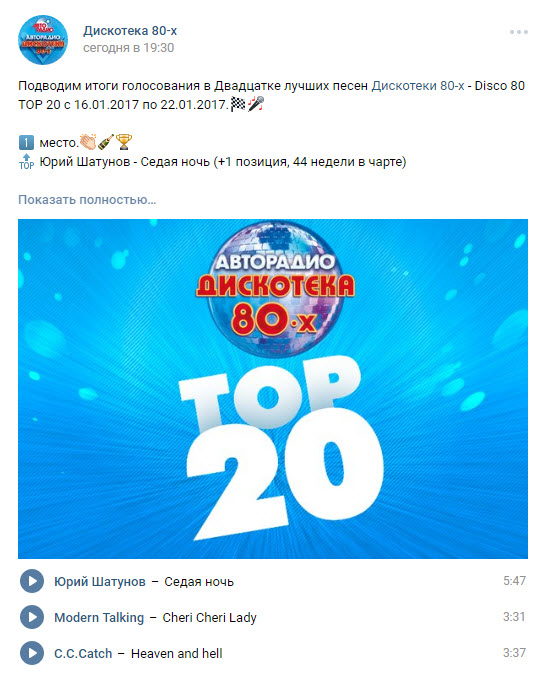Click the Дискотека 80-х group avatar
Screen dimensions: 546x675
pos(43,40)
